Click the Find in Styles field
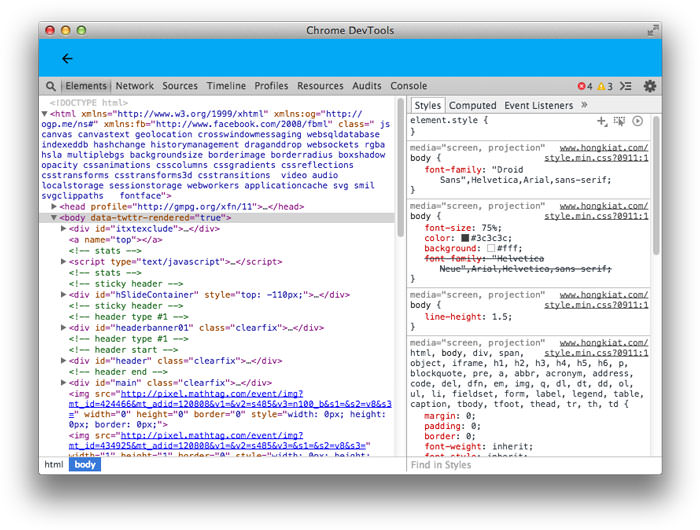700x530 pixels. (x=533, y=465)
